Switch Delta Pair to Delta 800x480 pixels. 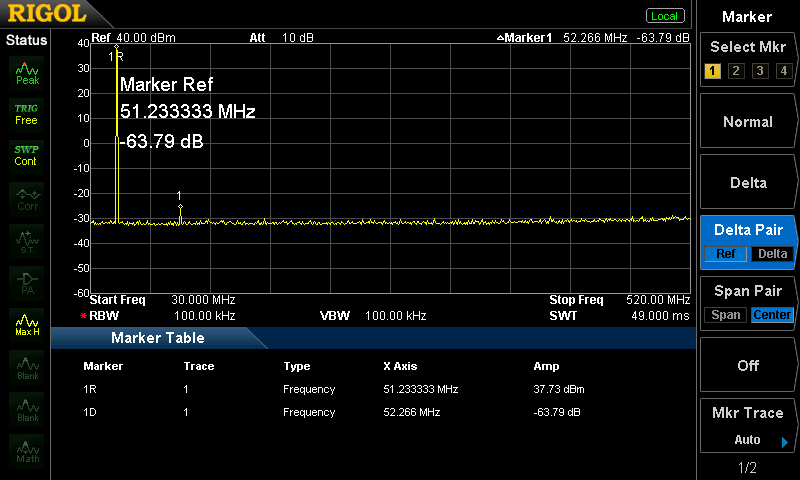click(772, 254)
